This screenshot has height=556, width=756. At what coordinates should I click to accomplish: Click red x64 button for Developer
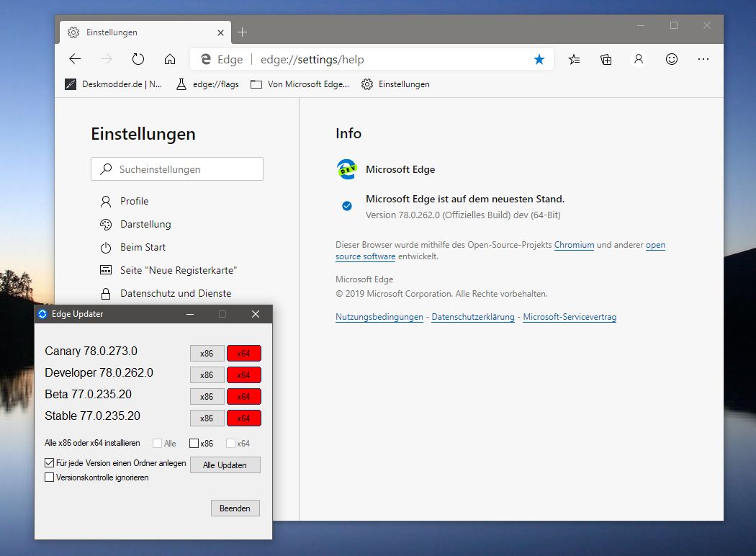point(243,375)
